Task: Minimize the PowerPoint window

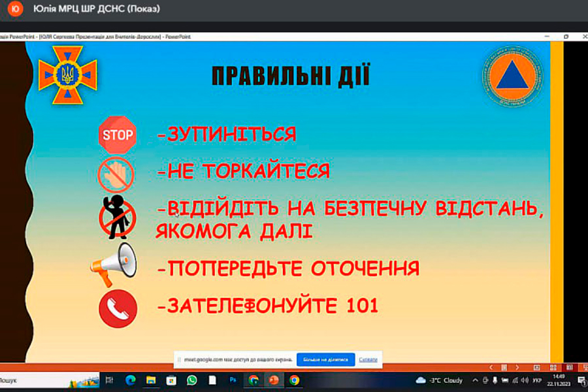Action: (547, 37)
